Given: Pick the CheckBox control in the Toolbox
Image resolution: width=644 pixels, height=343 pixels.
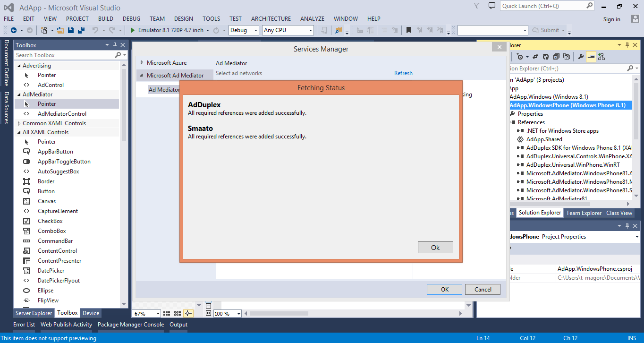Looking at the screenshot, I should [50, 221].
